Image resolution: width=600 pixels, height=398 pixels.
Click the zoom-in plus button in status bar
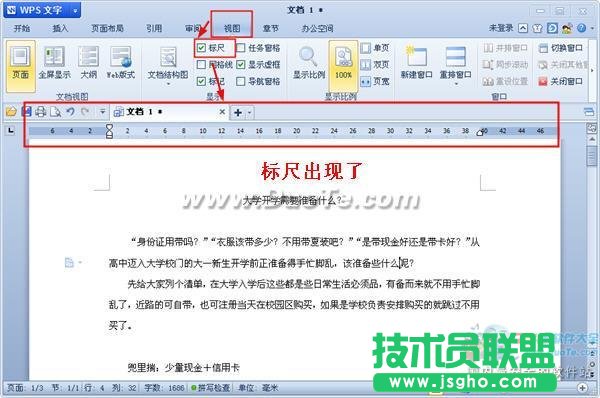(x=582, y=388)
